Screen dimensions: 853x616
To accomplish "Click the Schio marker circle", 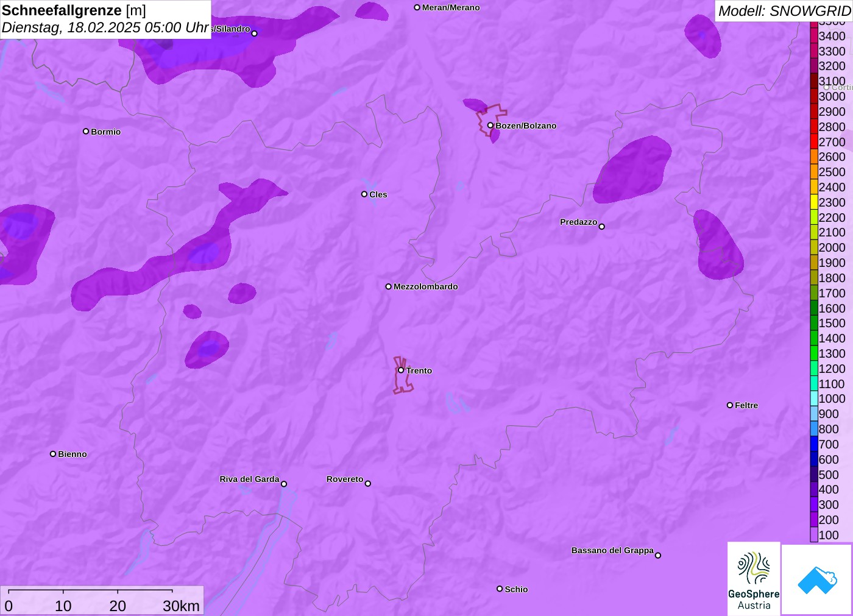I will click(500, 589).
